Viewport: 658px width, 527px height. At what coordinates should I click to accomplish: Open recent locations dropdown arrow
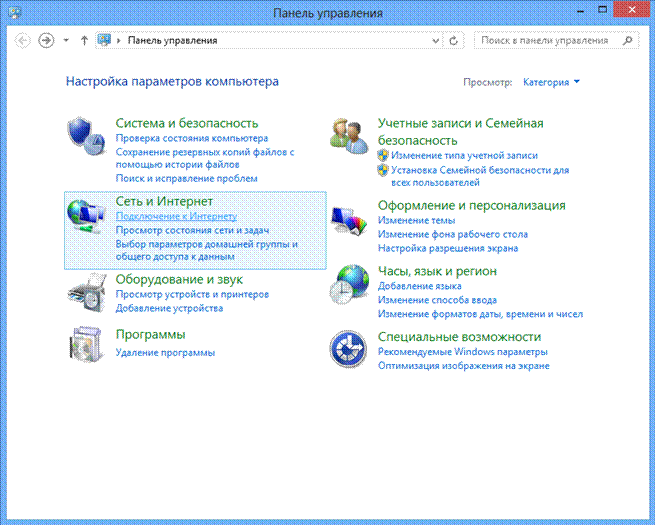tap(66, 41)
